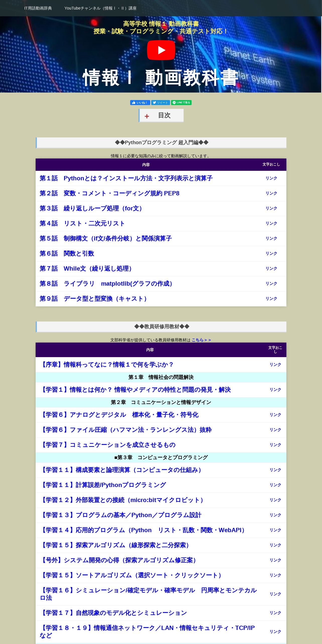Open 第3話 繰り返しループ処理(for文)
Image resolution: width=322 pixels, height=644 pixels.
click(92, 208)
